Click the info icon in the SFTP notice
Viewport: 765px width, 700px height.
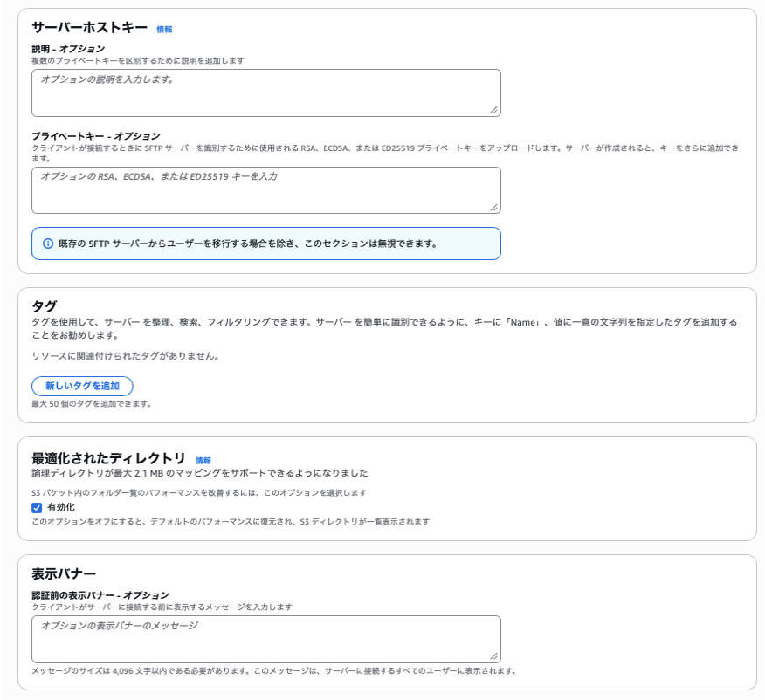point(48,244)
